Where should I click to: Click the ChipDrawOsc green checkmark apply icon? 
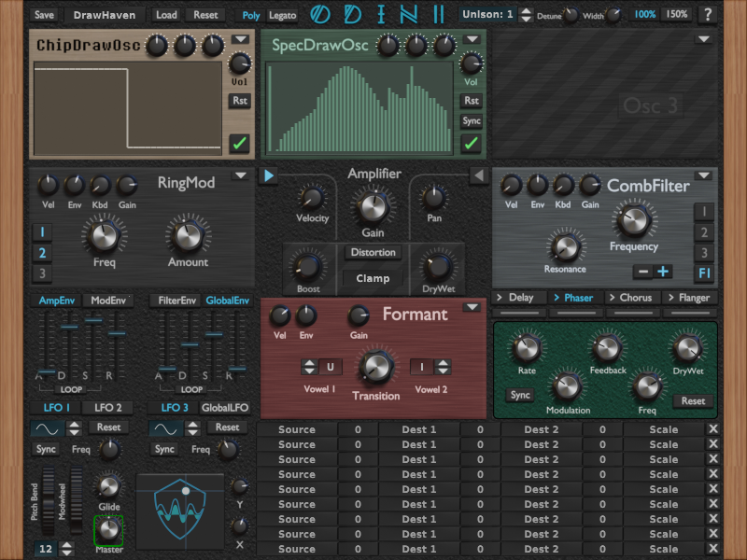pyautogui.click(x=239, y=143)
